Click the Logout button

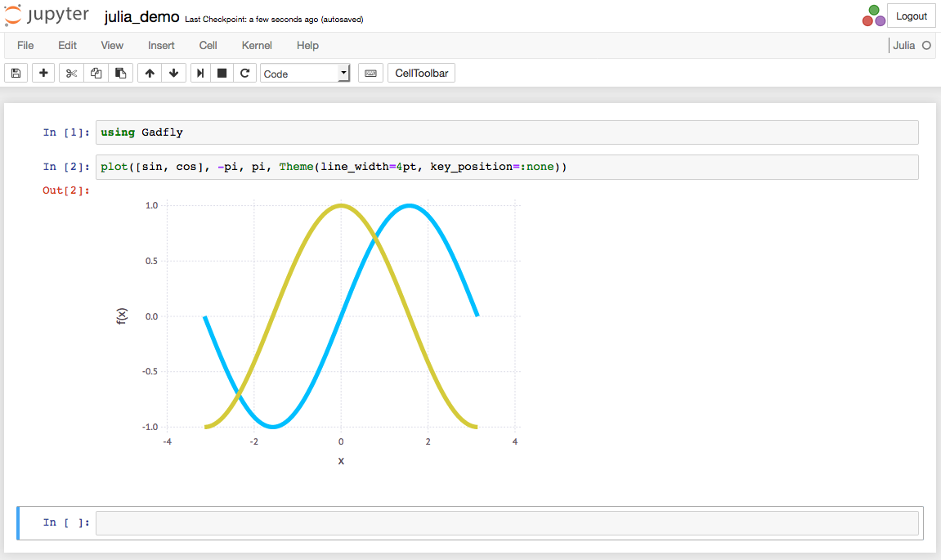911,16
